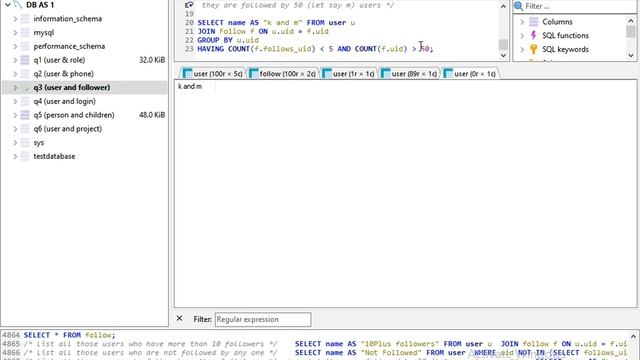Viewport: 640px width, 360px height.
Task: Expand the sys database node
Action: [15, 143]
